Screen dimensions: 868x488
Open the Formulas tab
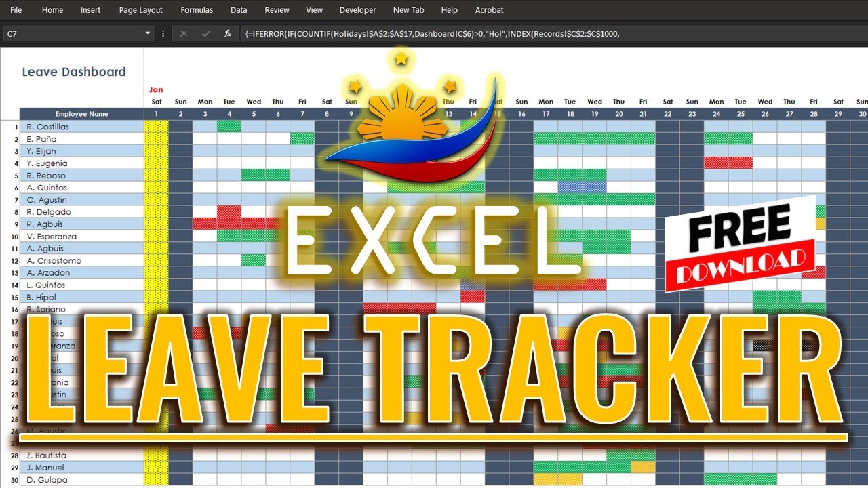pyautogui.click(x=197, y=10)
